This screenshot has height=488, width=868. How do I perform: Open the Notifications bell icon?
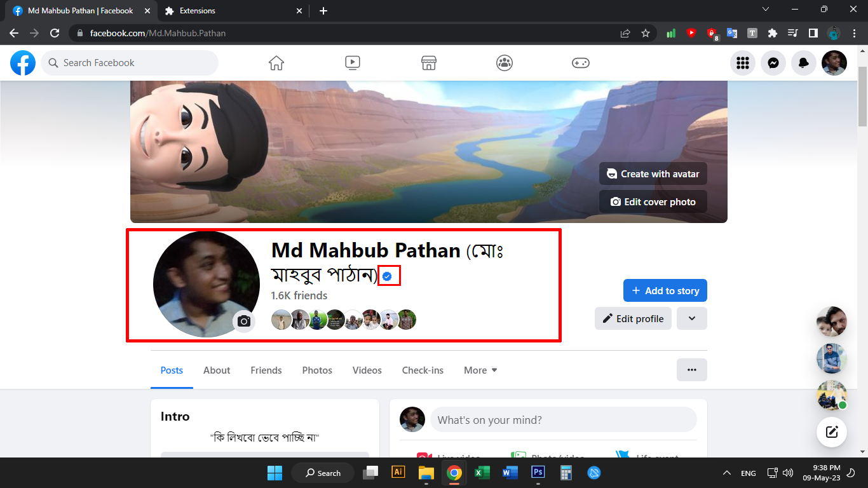pos(804,63)
